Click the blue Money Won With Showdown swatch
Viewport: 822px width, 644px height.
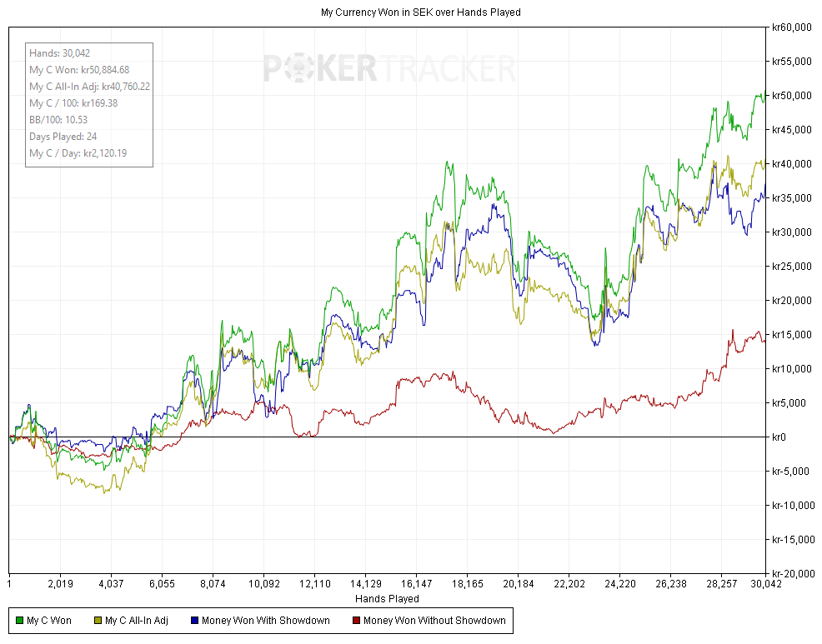[x=195, y=621]
